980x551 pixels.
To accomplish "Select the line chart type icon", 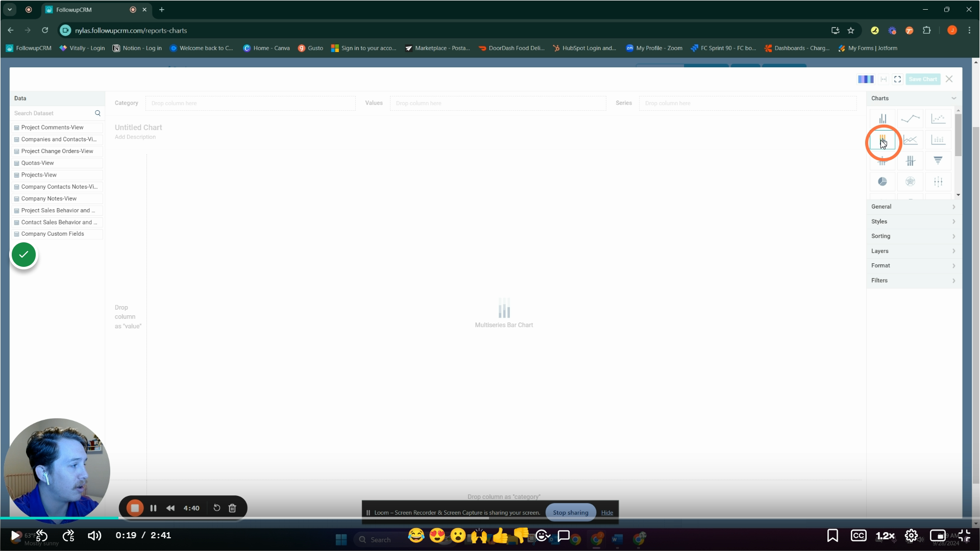I will [x=910, y=119].
